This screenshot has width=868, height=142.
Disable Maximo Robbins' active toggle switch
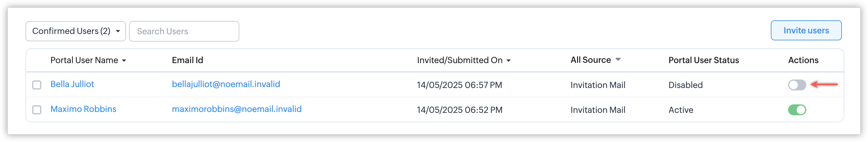coord(797,110)
